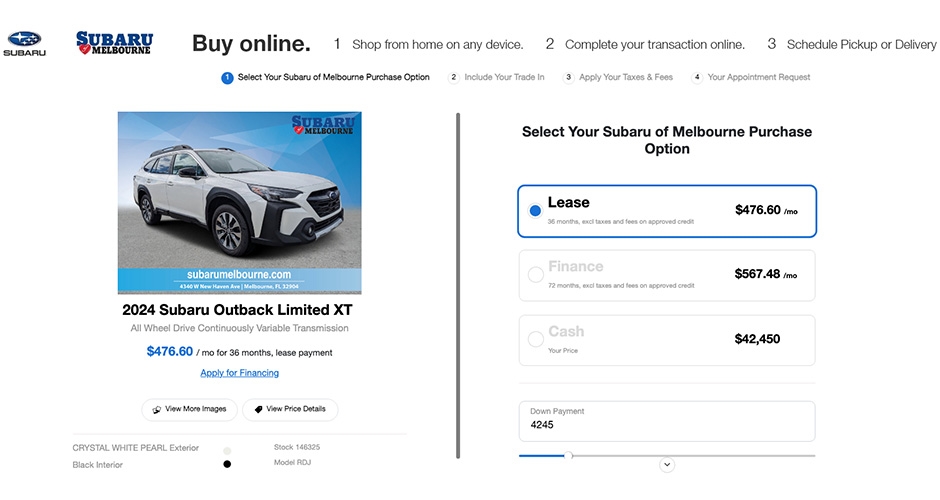Click the camera icon in View More Images
Image resolution: width=940 pixels, height=500 pixels.
click(156, 409)
